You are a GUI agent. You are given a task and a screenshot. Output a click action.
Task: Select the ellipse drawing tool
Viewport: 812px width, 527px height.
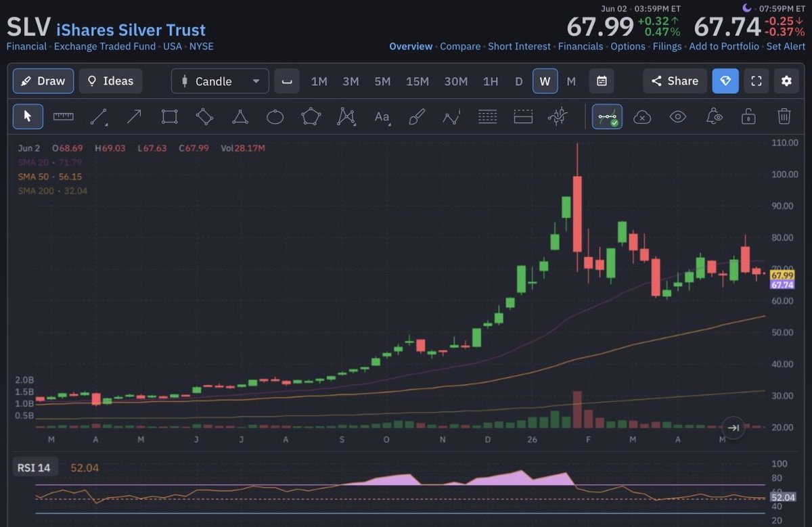pos(275,117)
